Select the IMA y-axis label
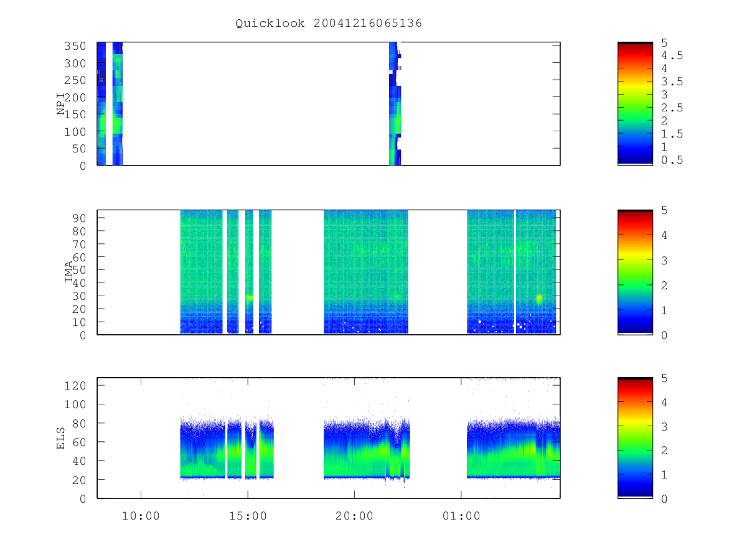 click(x=69, y=272)
